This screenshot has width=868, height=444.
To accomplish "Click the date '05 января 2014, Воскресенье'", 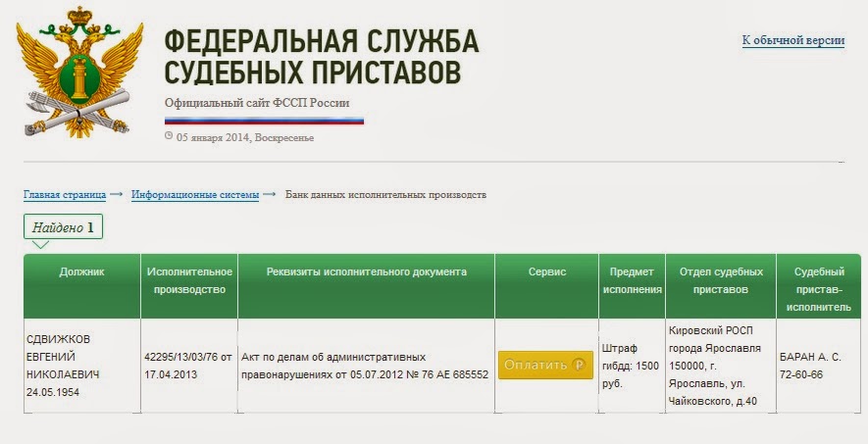I will pos(244,137).
